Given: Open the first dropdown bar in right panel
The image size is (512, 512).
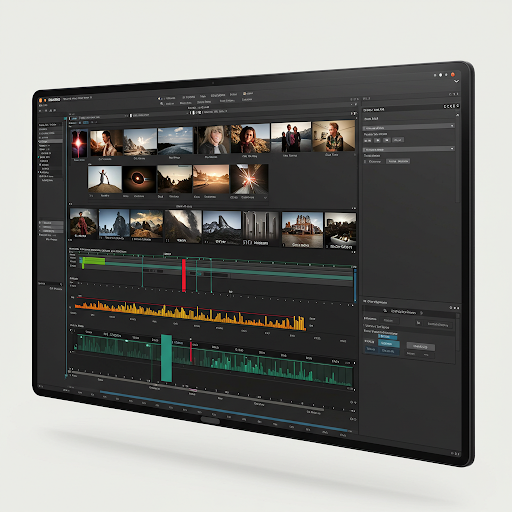Looking at the screenshot, I should (409, 127).
